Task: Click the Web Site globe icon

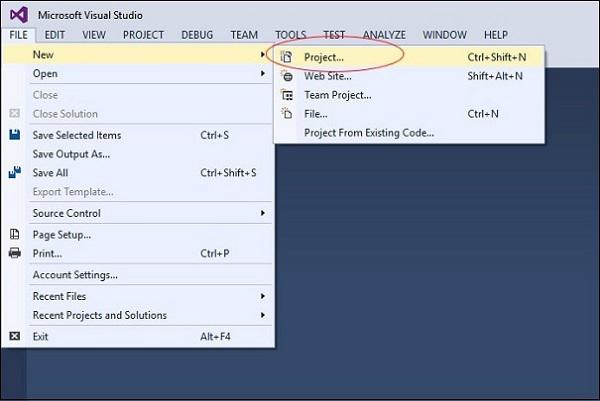Action: [287, 76]
